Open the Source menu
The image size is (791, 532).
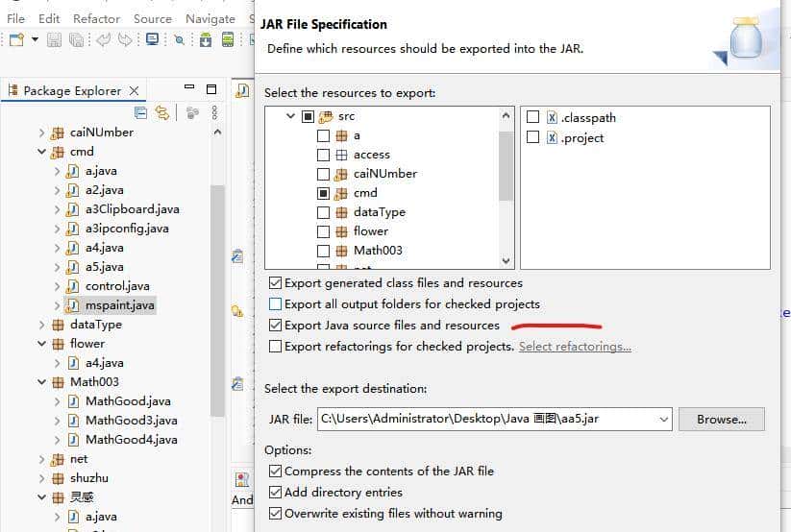click(x=153, y=18)
